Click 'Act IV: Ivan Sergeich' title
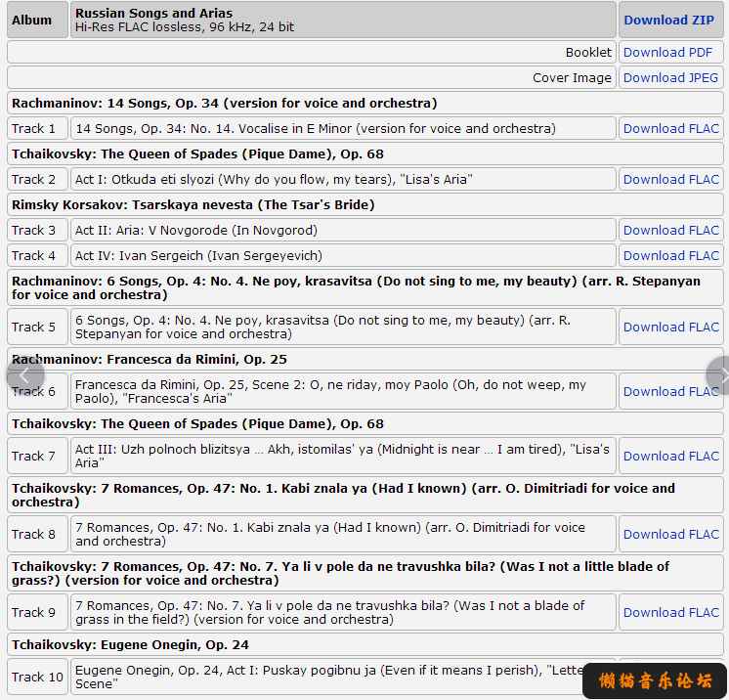The height and width of the screenshot is (700, 729). click(198, 256)
